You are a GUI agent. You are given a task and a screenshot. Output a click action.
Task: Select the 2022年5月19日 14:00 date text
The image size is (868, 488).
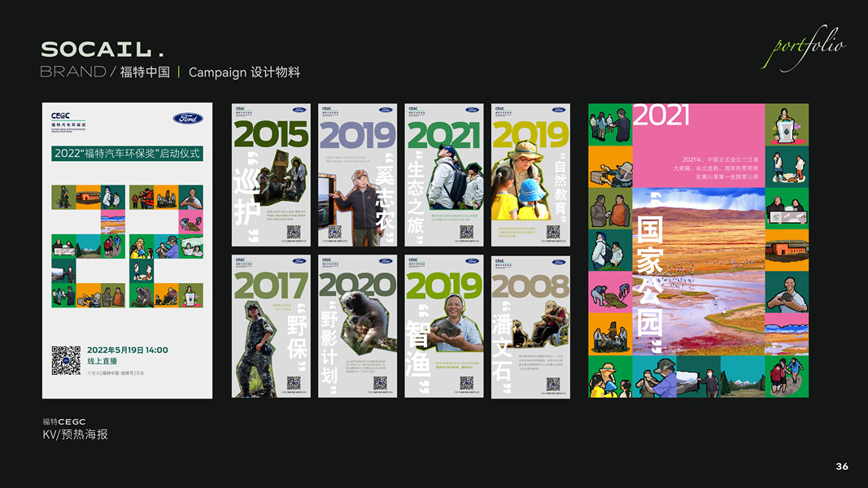128,350
